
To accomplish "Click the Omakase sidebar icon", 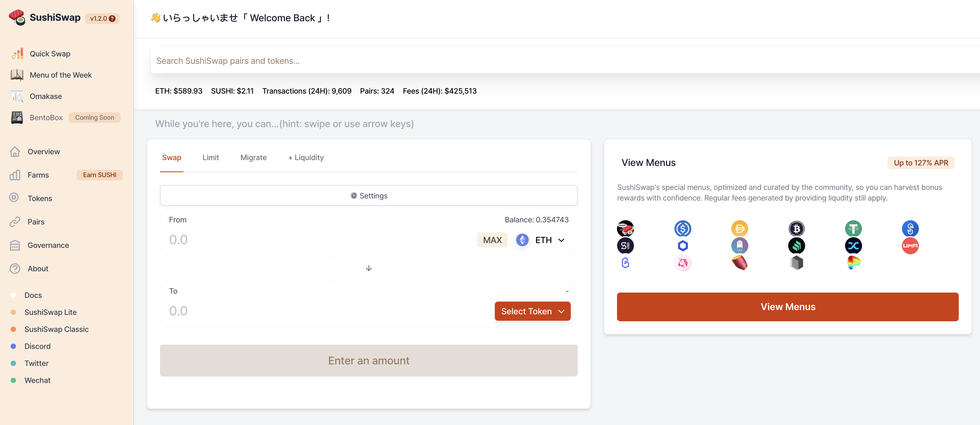I will click(x=17, y=96).
